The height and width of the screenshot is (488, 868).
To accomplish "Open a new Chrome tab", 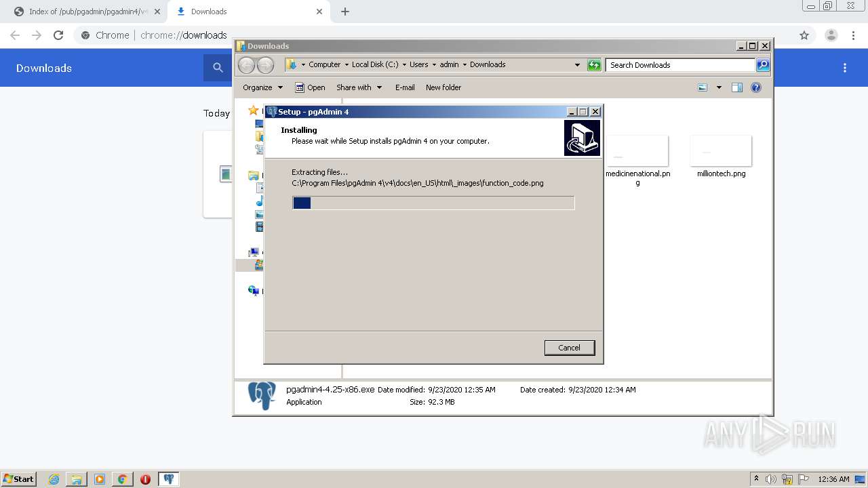I will (345, 12).
